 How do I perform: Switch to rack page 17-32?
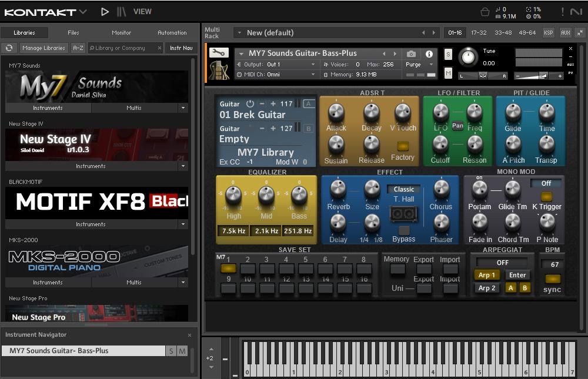point(479,33)
